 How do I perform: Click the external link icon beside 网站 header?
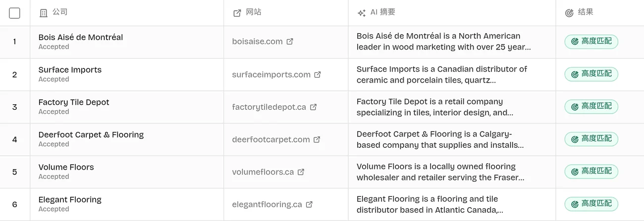pyautogui.click(x=237, y=13)
